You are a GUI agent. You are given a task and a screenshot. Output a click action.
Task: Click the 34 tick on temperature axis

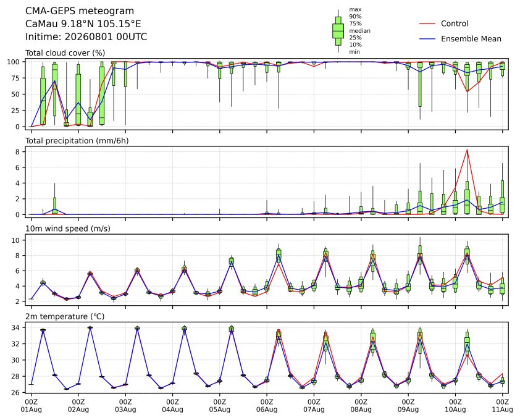click(x=16, y=328)
